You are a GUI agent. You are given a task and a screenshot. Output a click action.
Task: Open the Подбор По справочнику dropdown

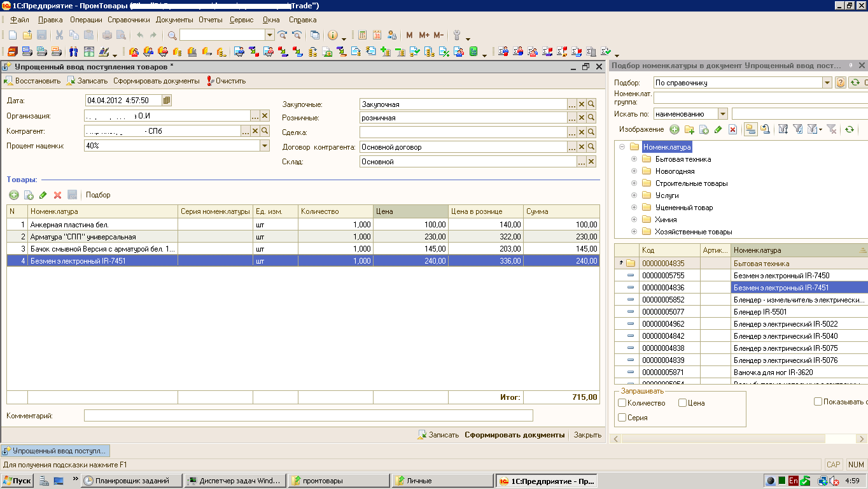click(x=827, y=83)
